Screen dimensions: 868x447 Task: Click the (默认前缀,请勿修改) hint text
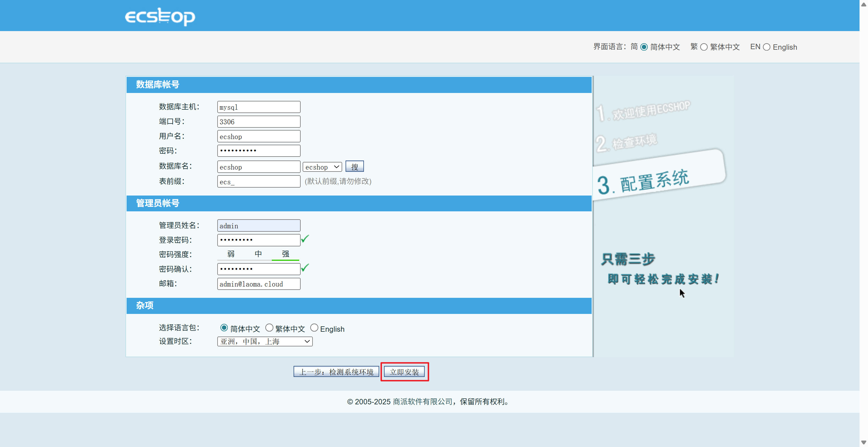coord(338,181)
